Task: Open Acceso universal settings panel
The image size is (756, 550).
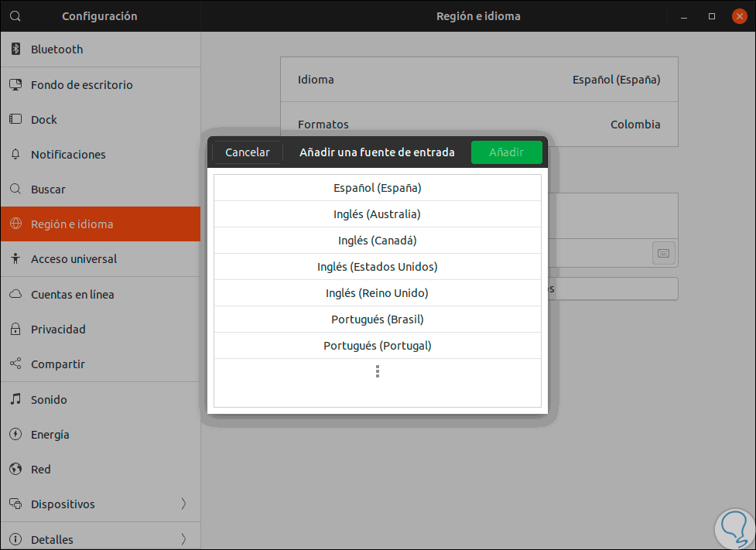Action: (x=74, y=259)
